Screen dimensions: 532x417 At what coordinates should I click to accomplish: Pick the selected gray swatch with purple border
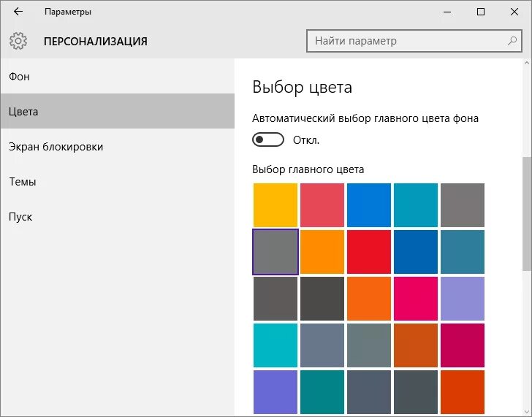[275, 252]
